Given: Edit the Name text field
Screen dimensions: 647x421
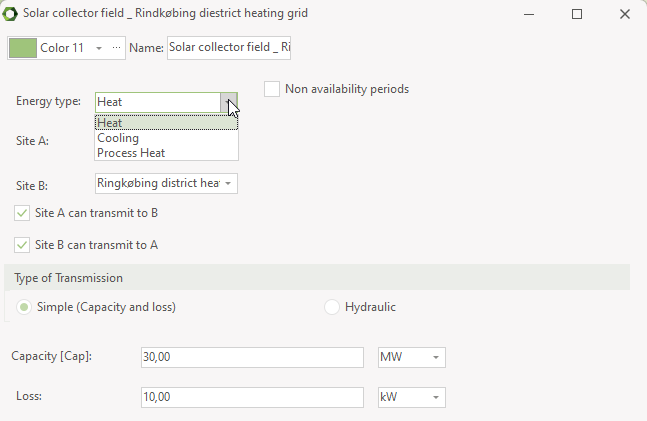Looking at the screenshot, I should coord(228,48).
